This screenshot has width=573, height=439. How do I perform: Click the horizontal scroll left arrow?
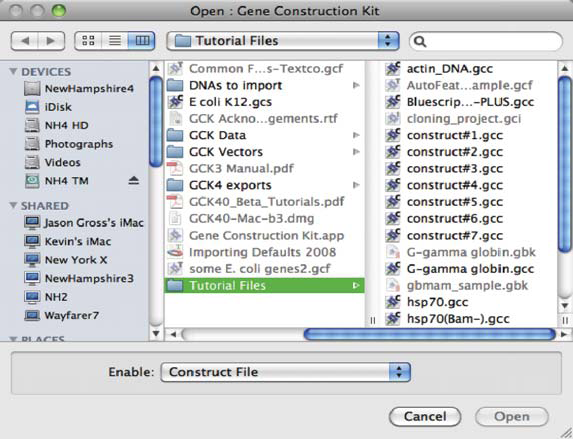174,334
